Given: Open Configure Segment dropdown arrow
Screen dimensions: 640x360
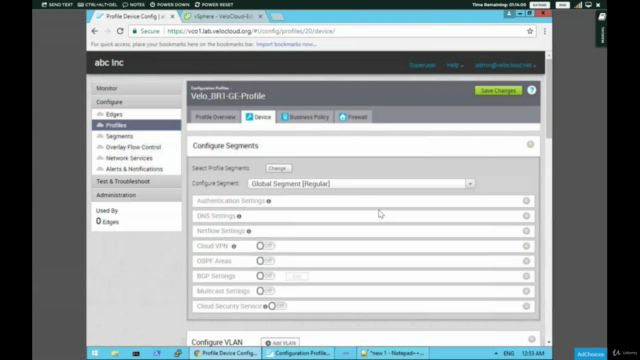Looking at the screenshot, I should tap(470, 184).
